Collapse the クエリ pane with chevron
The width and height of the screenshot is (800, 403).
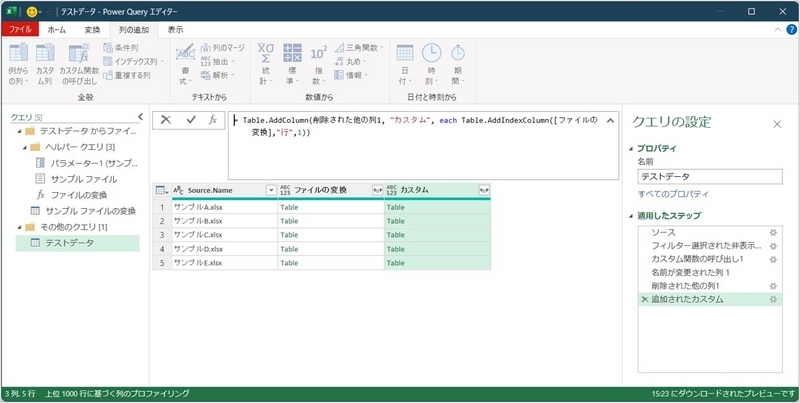(x=140, y=117)
